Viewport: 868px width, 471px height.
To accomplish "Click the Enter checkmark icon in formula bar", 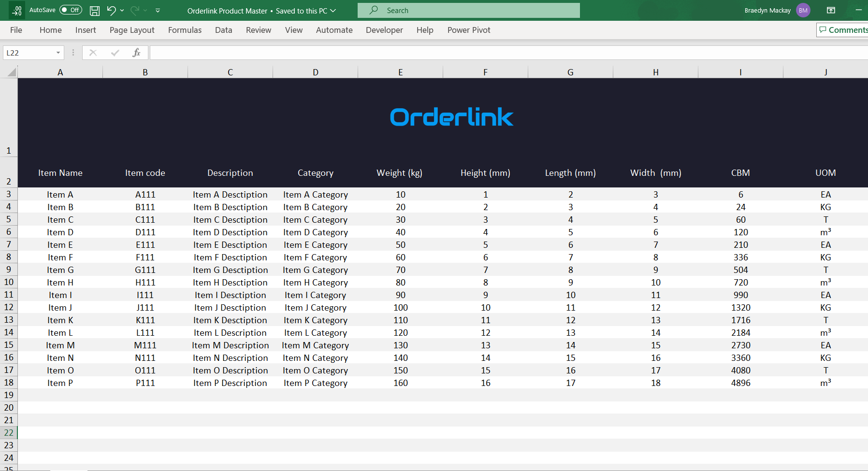I will [x=115, y=53].
